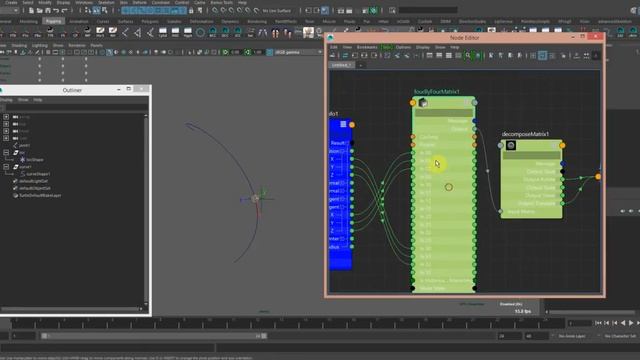Viewport: 640px width, 360px height.
Task: Expand the front camera in Outliner
Action: [x=6, y=131]
